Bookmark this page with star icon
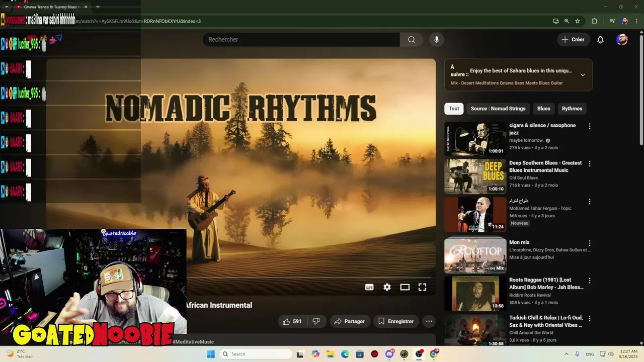This screenshot has height=362, width=644. (x=578, y=21)
